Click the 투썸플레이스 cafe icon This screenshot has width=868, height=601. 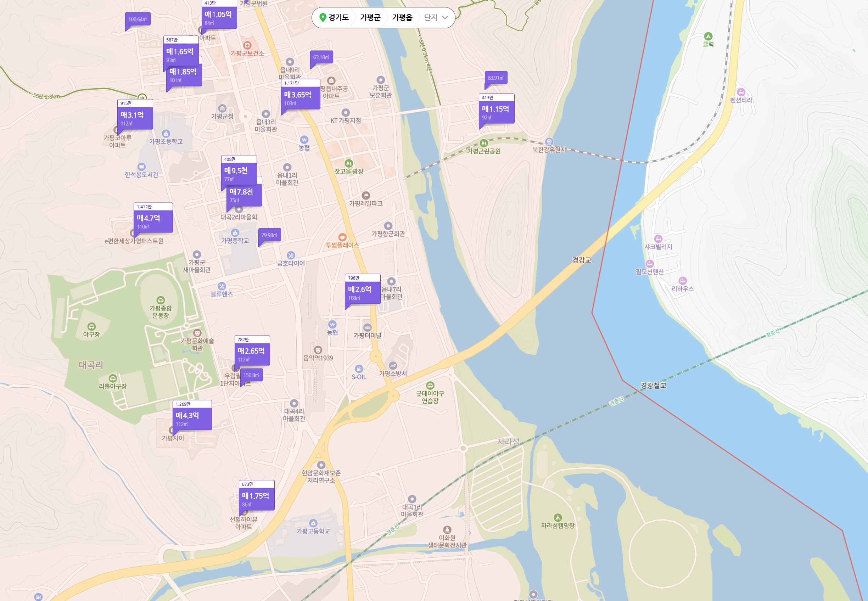tap(342, 237)
